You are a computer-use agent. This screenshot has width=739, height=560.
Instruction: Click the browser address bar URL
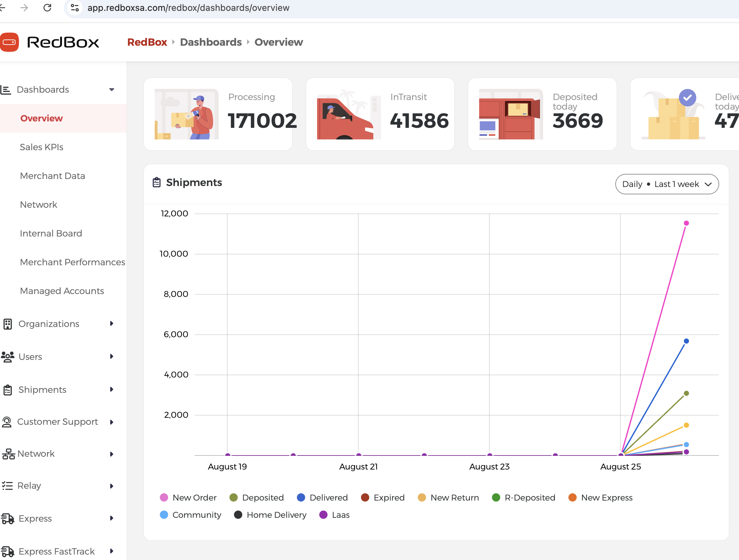(x=188, y=8)
